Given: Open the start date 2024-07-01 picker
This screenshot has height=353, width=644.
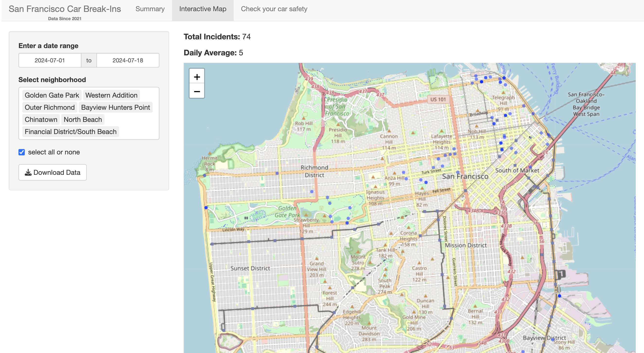Looking at the screenshot, I should coord(50,60).
